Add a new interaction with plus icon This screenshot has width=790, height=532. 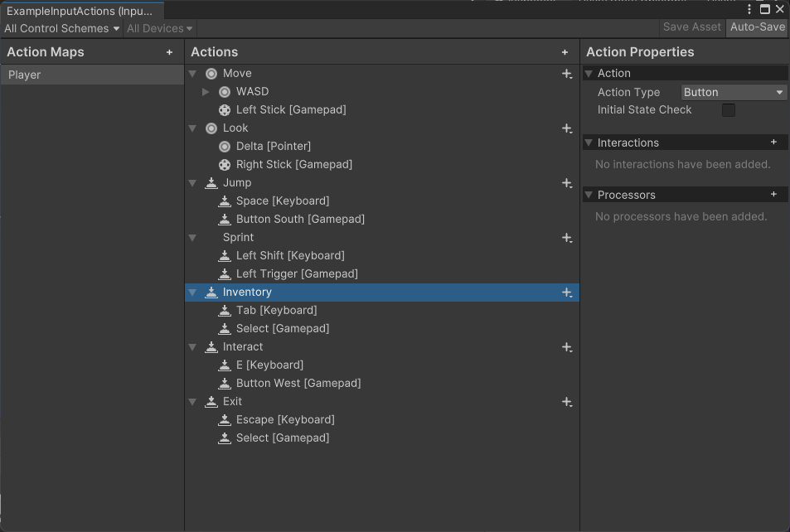pos(773,143)
